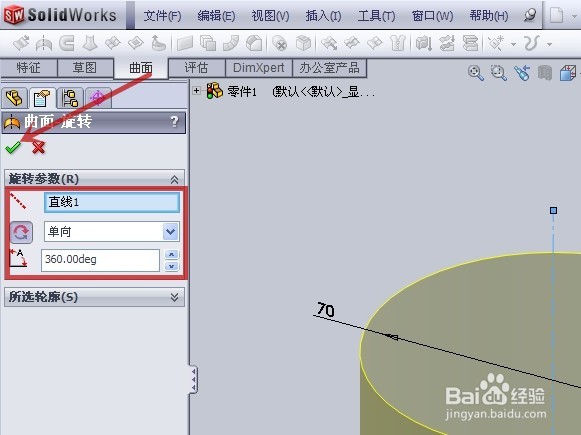Click the 直线1 rotation axis field
Screen dimensions: 581x435
pyautogui.click(x=112, y=202)
